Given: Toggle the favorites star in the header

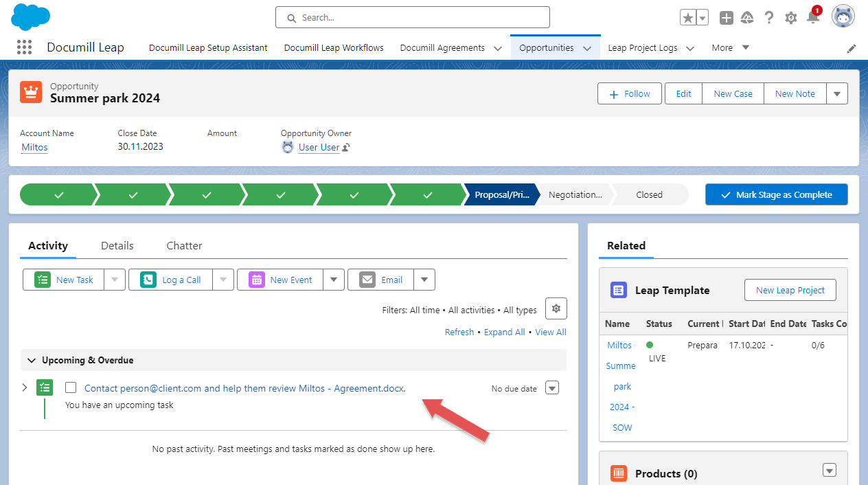Looking at the screenshot, I should coord(688,17).
